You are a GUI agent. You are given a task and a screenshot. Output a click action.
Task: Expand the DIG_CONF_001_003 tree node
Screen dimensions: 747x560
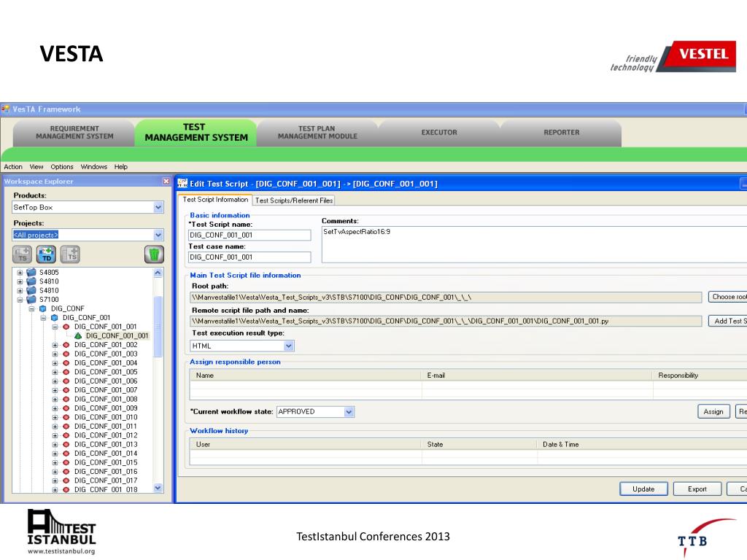point(55,354)
